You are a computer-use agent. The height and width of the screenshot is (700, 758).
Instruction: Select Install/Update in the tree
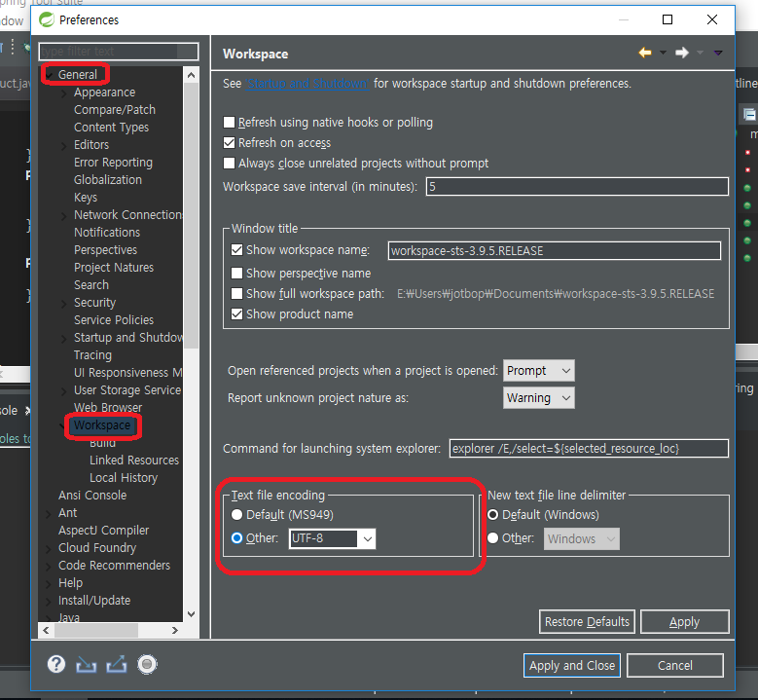click(94, 601)
